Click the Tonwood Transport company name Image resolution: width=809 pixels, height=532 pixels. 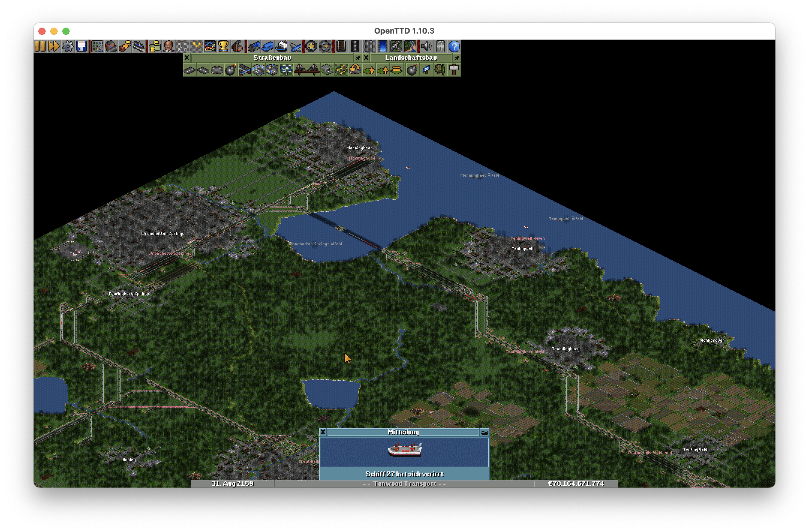click(x=405, y=484)
